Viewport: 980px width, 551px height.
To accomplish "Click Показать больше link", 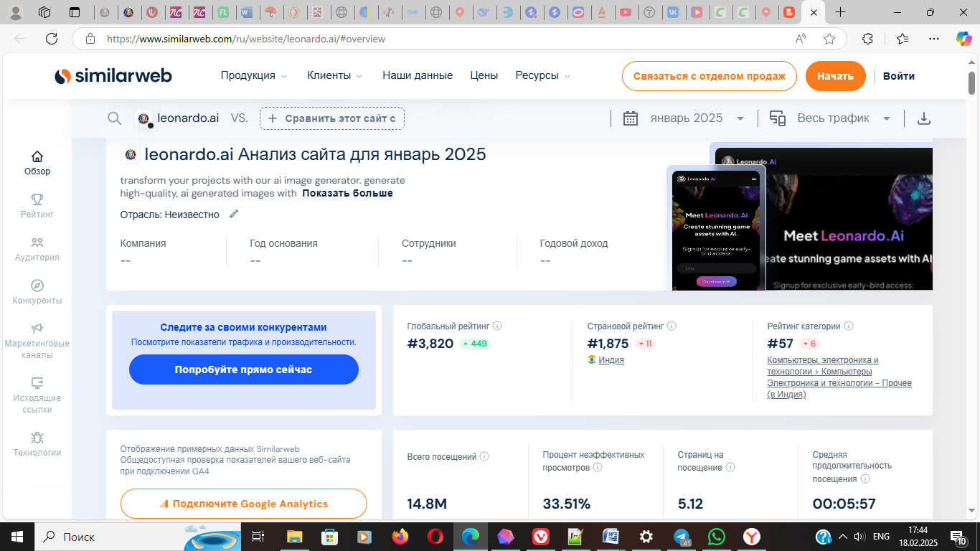I will click(x=347, y=193).
